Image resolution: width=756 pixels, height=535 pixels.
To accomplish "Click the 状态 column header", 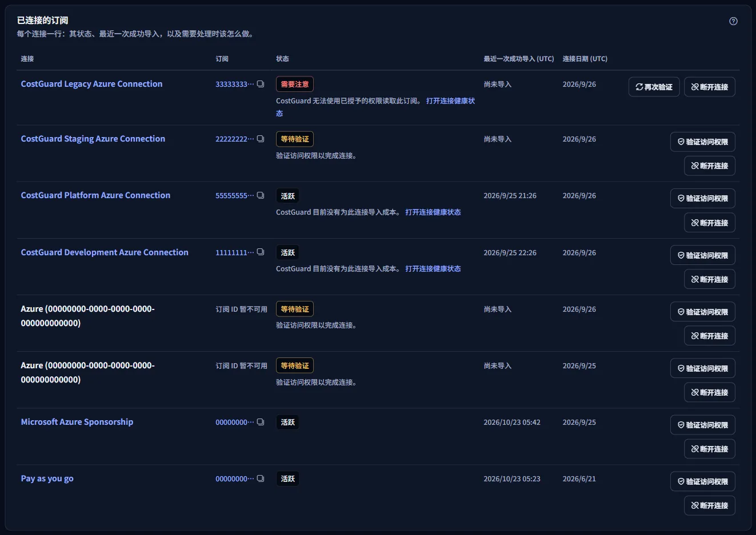I will pos(282,59).
